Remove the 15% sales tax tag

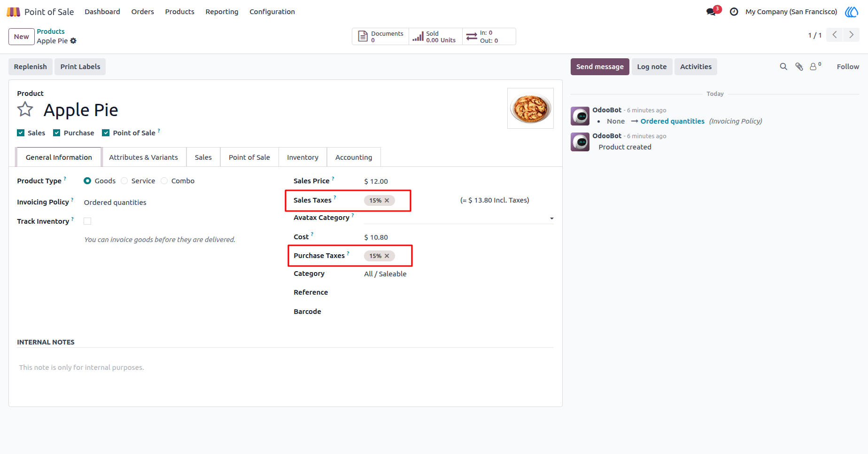coord(387,201)
